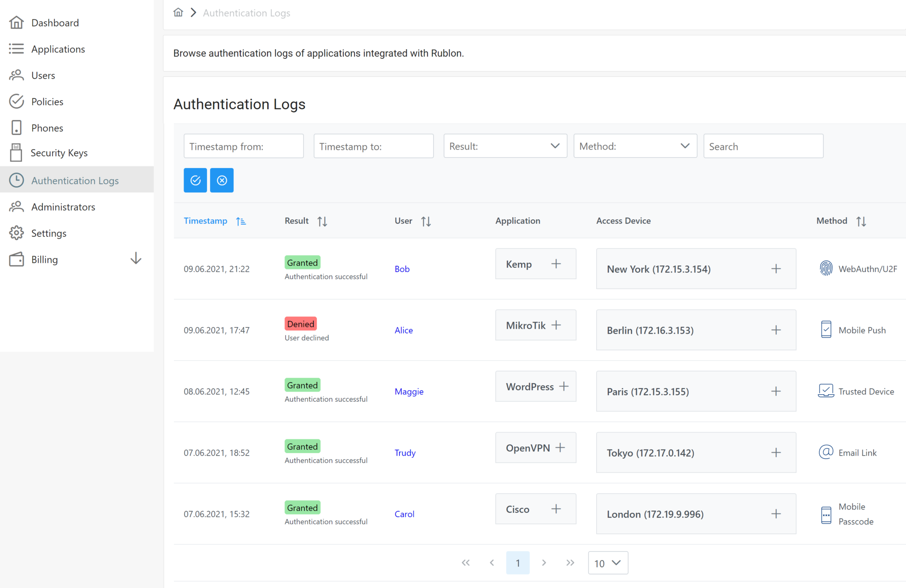Expand the Cisco application details
906x588 pixels.
tap(556, 509)
